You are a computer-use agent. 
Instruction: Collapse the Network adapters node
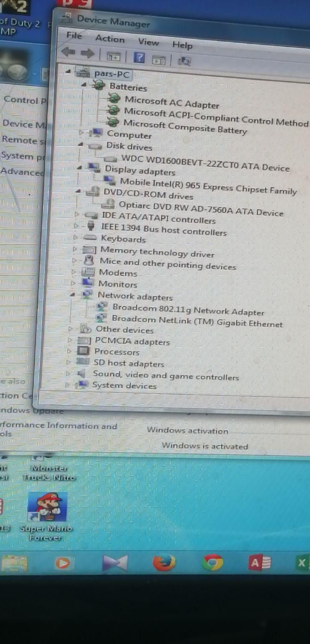tap(72, 295)
